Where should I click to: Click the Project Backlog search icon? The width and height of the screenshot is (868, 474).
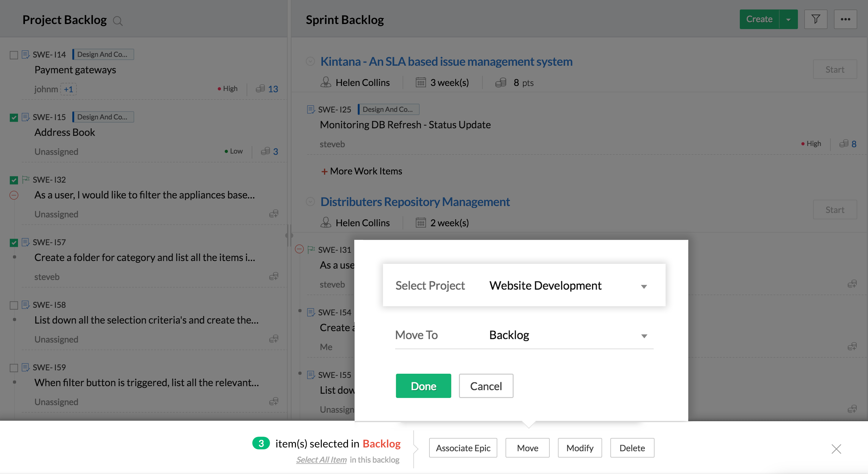117,21
